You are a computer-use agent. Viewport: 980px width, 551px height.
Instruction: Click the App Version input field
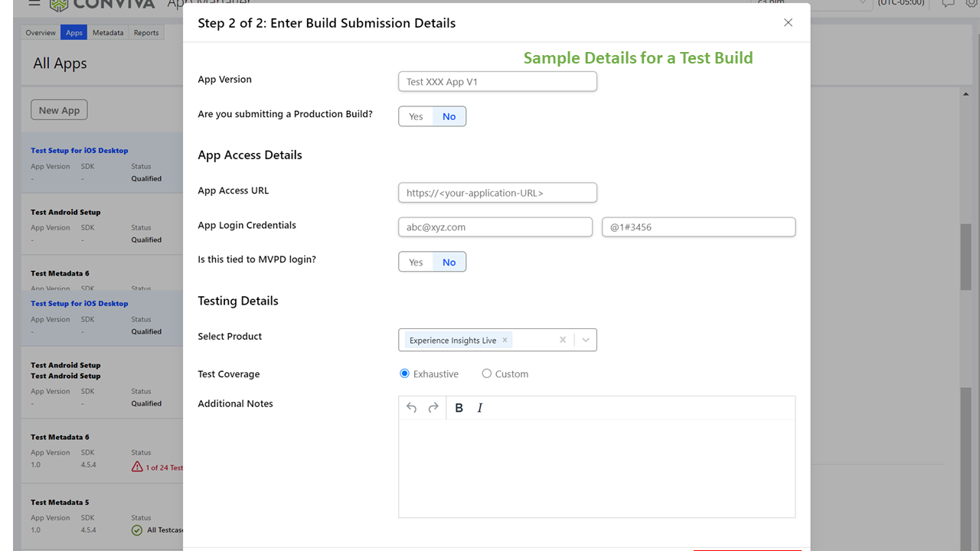pos(498,82)
